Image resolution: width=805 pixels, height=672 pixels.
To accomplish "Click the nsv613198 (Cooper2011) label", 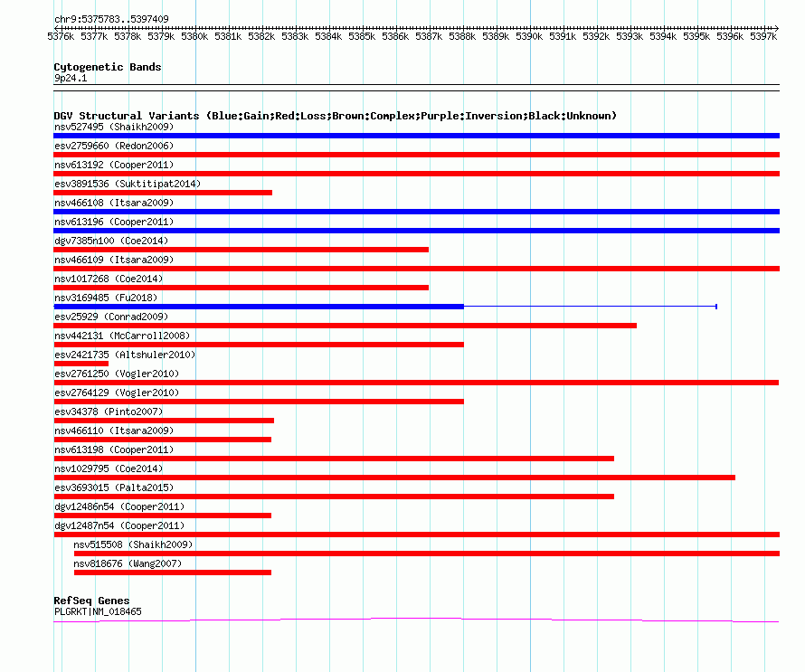I will click(x=114, y=450).
